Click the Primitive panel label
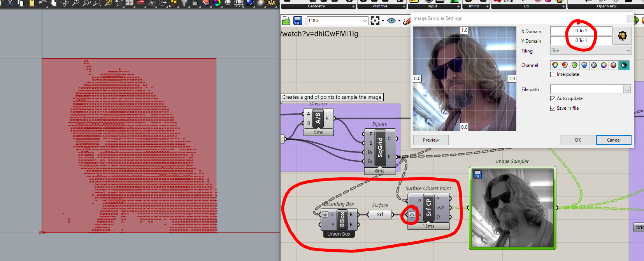644x261 pixels. pyautogui.click(x=380, y=6)
